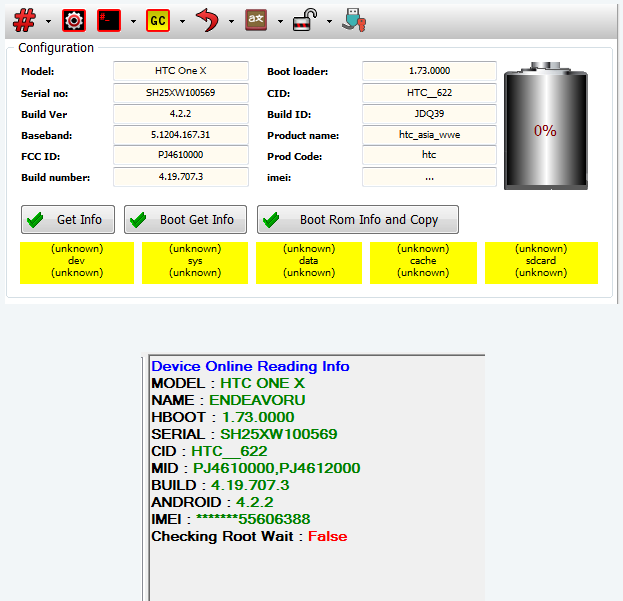Image resolution: width=623 pixels, height=601 pixels.
Task: Expand dropdown arrow beside GC icon
Action: click(x=182, y=21)
